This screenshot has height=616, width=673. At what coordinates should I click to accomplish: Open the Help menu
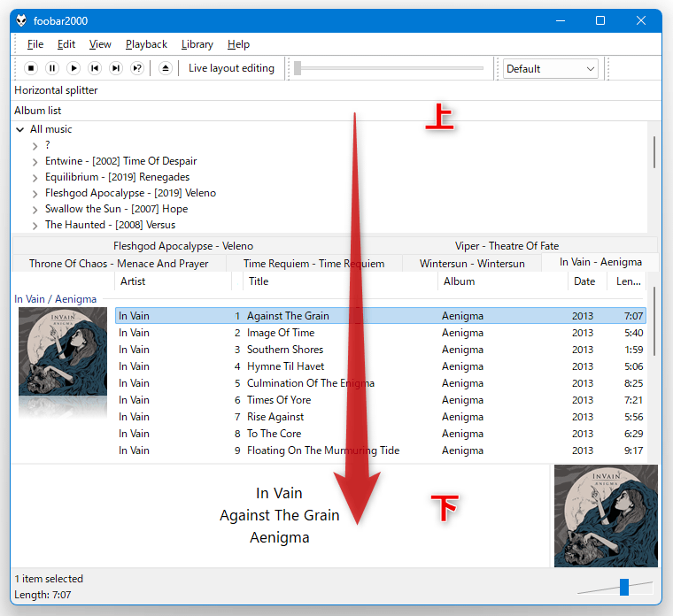pyautogui.click(x=238, y=44)
